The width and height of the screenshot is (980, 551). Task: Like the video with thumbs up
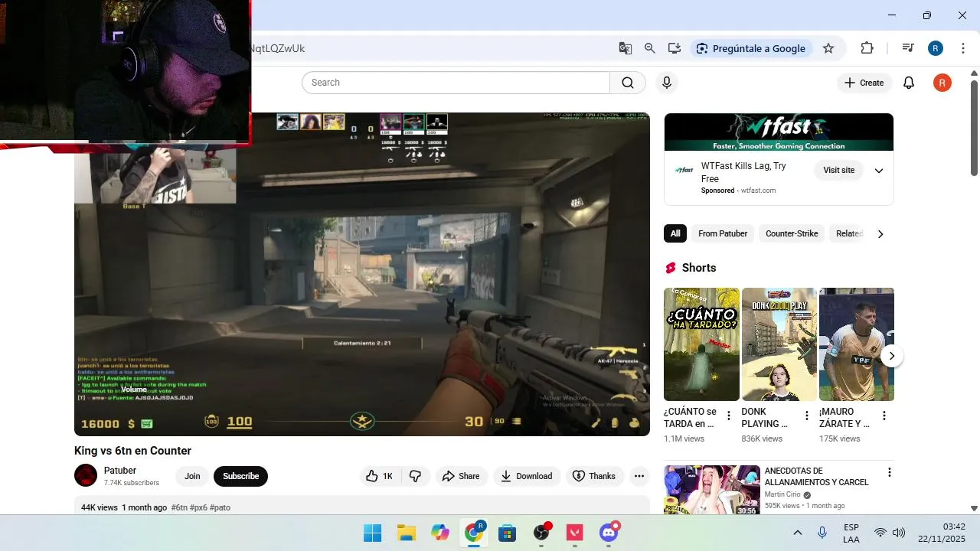379,476
